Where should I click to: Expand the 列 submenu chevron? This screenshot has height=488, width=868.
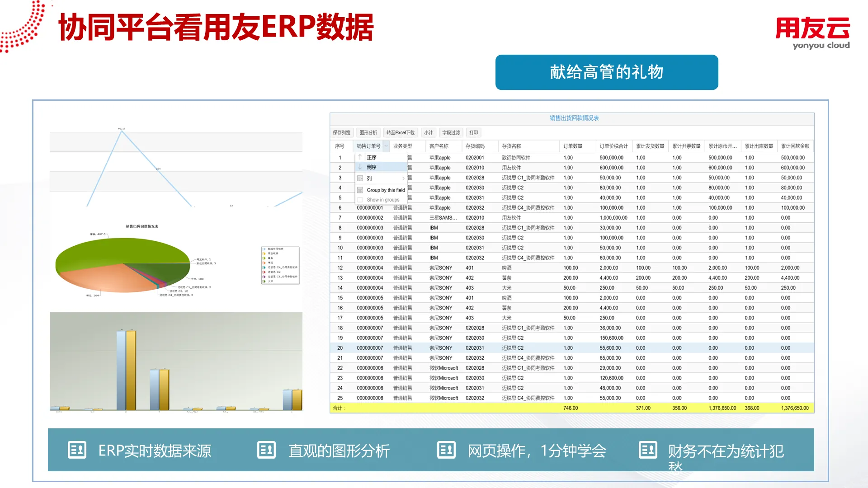[x=403, y=178]
